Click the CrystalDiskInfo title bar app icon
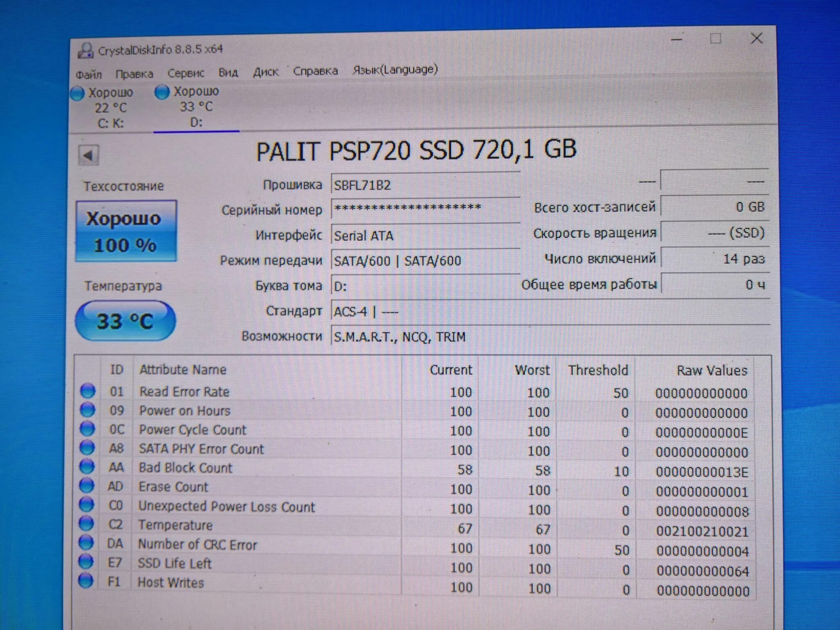Image resolution: width=840 pixels, height=630 pixels. (85, 51)
